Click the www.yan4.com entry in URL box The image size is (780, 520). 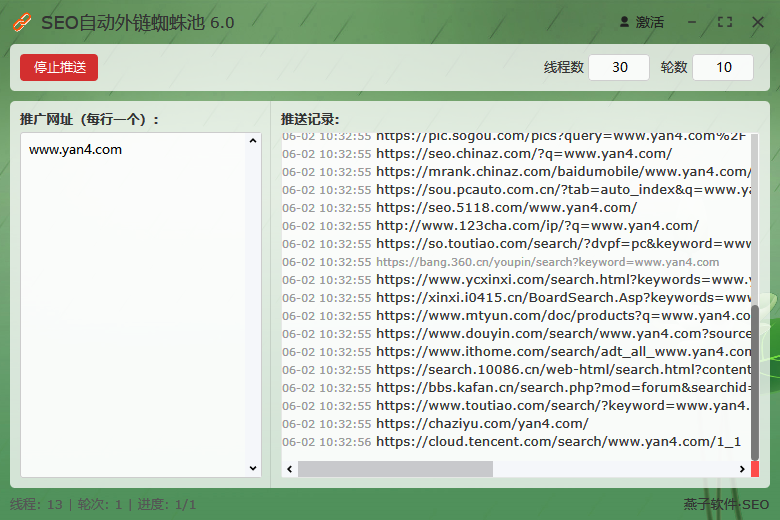point(76,150)
